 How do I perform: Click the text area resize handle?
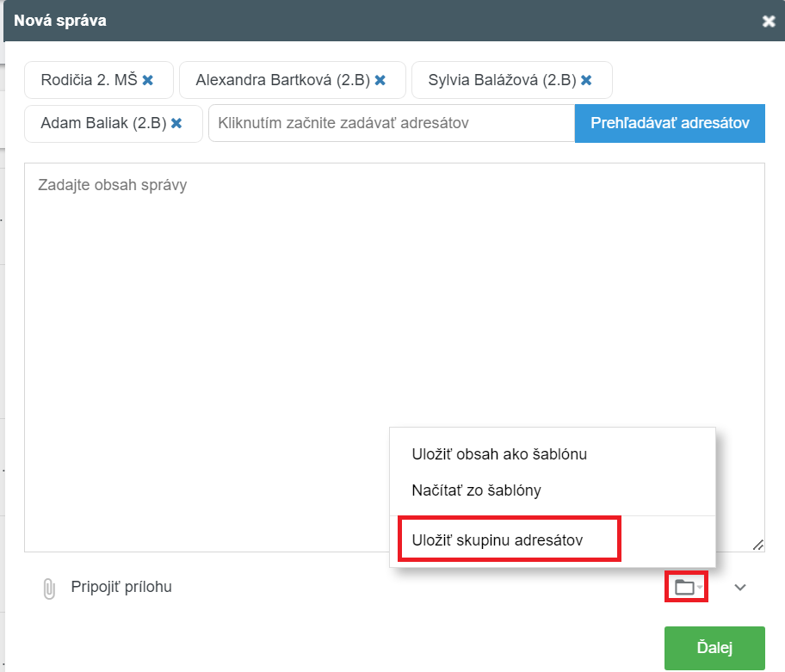(x=757, y=545)
